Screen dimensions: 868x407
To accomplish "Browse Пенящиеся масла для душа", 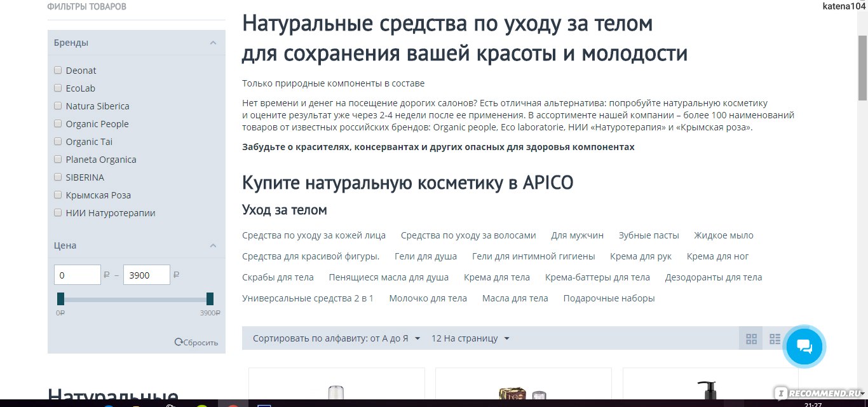I will pyautogui.click(x=389, y=277).
